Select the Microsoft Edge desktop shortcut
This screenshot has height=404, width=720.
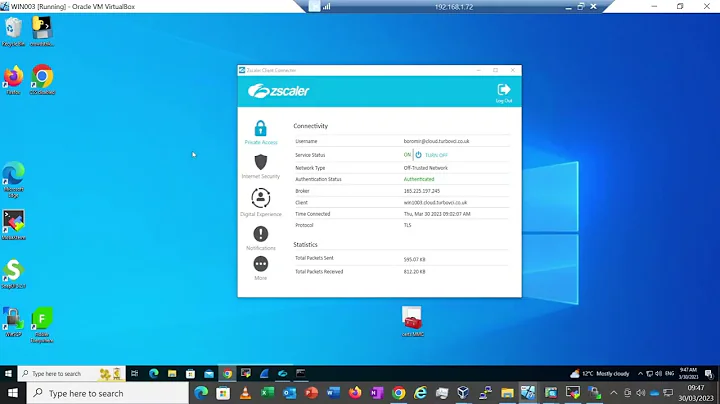point(13,180)
